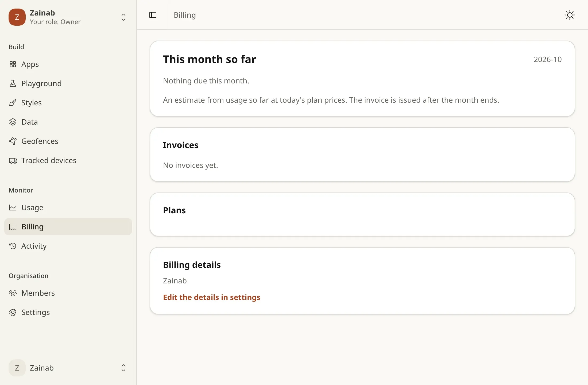The height and width of the screenshot is (385, 588).
Task: Click the Playground flask icon
Action: point(13,83)
